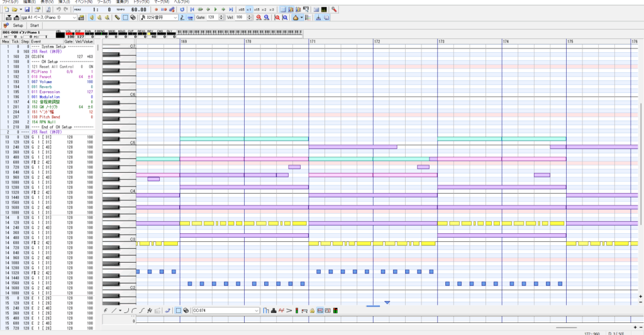Redo the last undone edit
Viewport: 644px width, 335px height.
pos(65,9)
